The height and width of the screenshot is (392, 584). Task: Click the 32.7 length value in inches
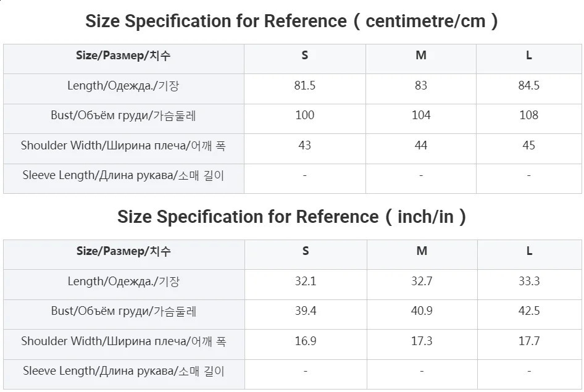click(422, 281)
